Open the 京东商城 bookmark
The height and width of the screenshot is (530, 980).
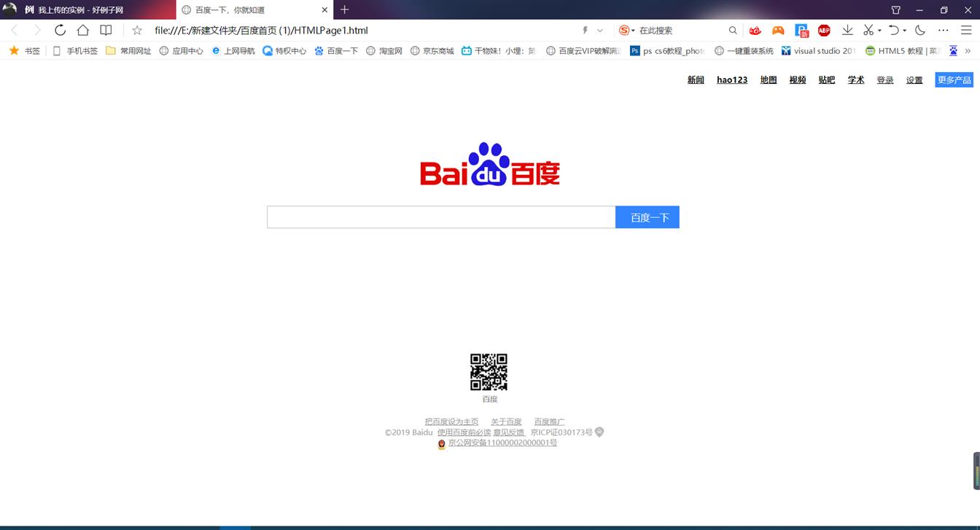[x=432, y=51]
